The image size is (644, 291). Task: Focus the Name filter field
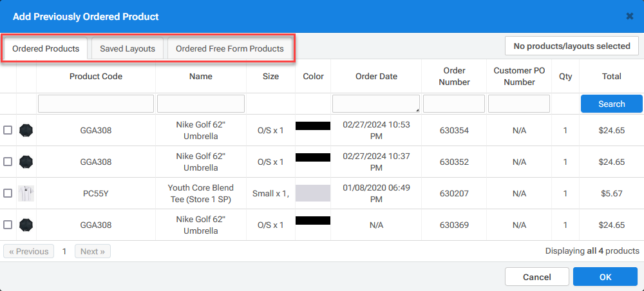pyautogui.click(x=201, y=104)
